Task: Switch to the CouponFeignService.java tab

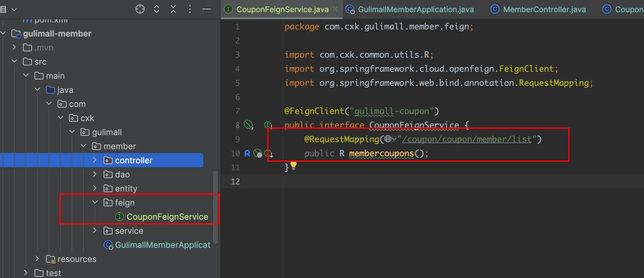Action: click(x=282, y=10)
